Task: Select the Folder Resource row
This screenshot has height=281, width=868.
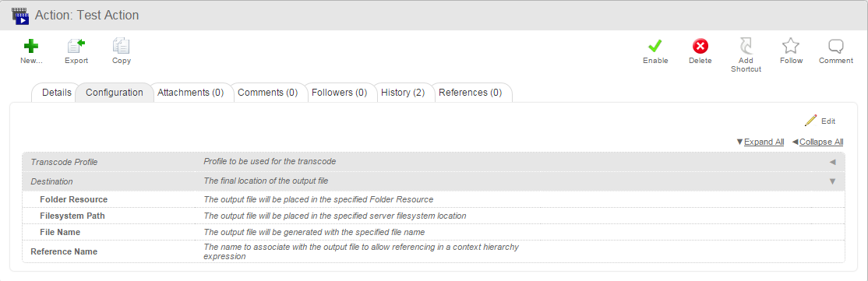Action: [x=433, y=199]
